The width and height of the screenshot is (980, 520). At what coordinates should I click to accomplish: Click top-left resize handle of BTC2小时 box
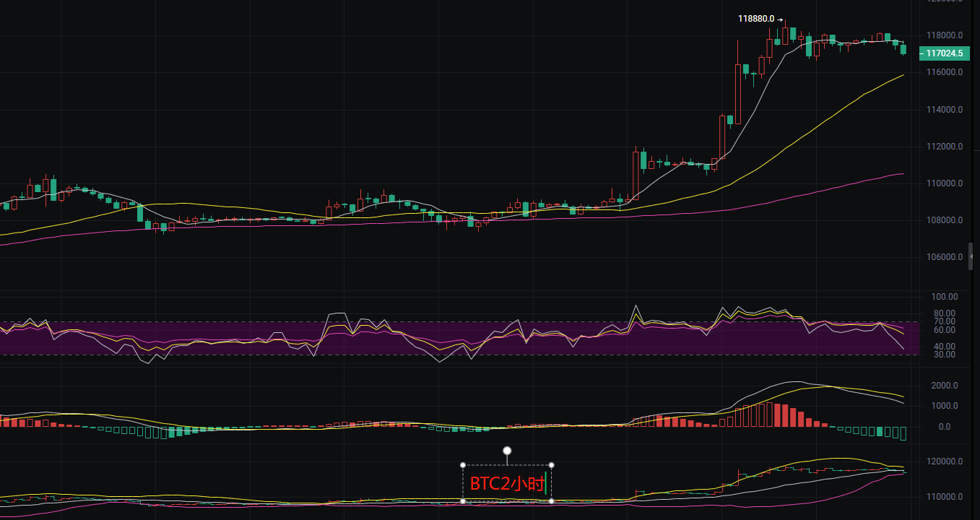pyautogui.click(x=463, y=464)
